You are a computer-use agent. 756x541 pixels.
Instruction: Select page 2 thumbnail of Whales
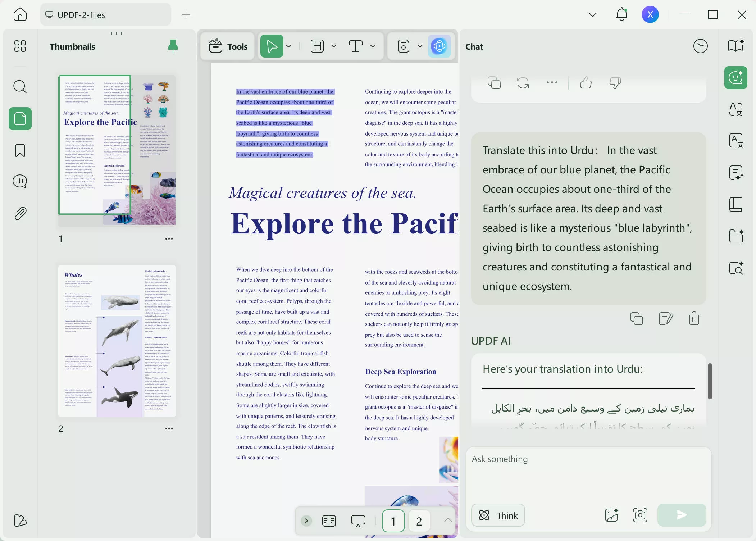117,342
